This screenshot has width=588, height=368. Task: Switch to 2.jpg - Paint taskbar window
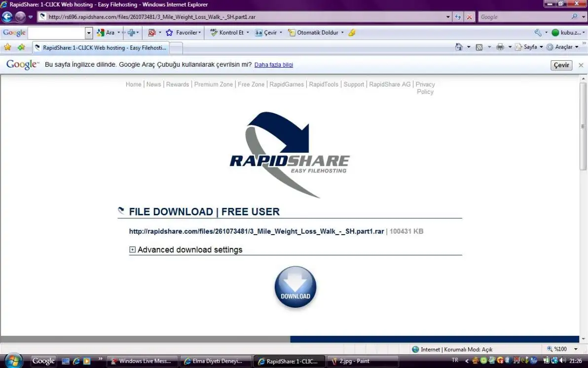[x=363, y=361]
